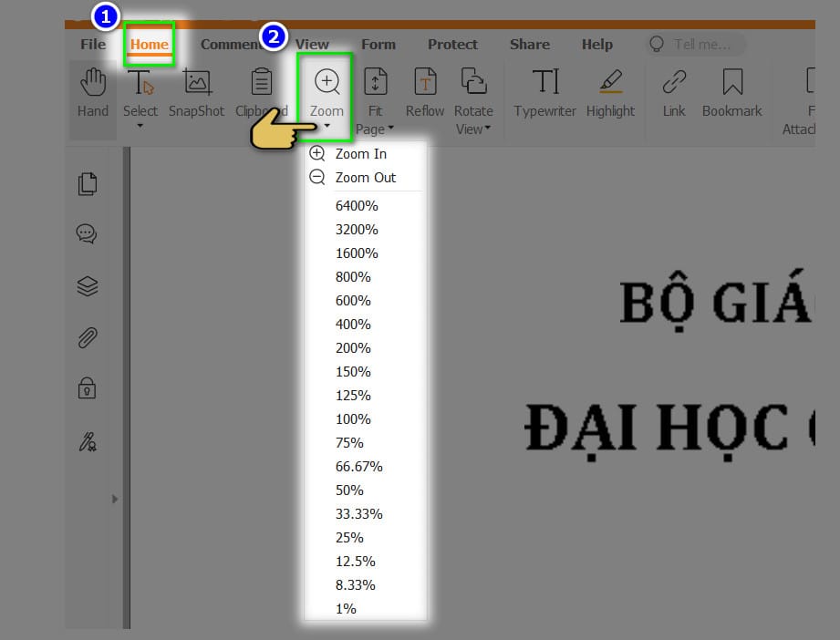The image size is (840, 640).
Task: Click the Zoom magnifier icon
Action: (x=327, y=82)
